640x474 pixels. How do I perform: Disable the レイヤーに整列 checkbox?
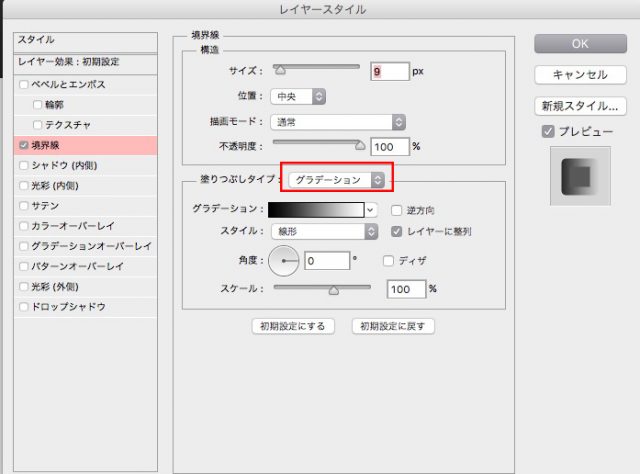(397, 231)
